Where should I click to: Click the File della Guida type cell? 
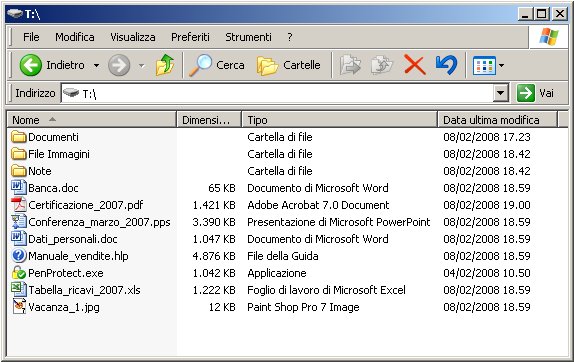coord(283,256)
